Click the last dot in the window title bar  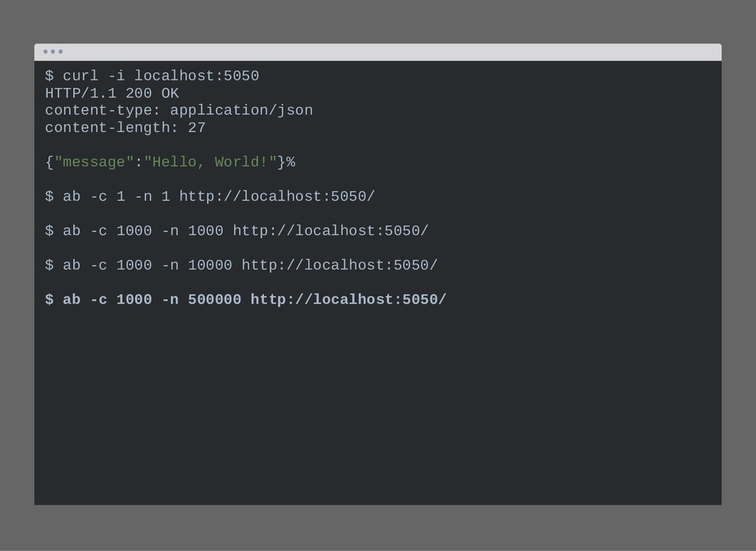point(61,52)
